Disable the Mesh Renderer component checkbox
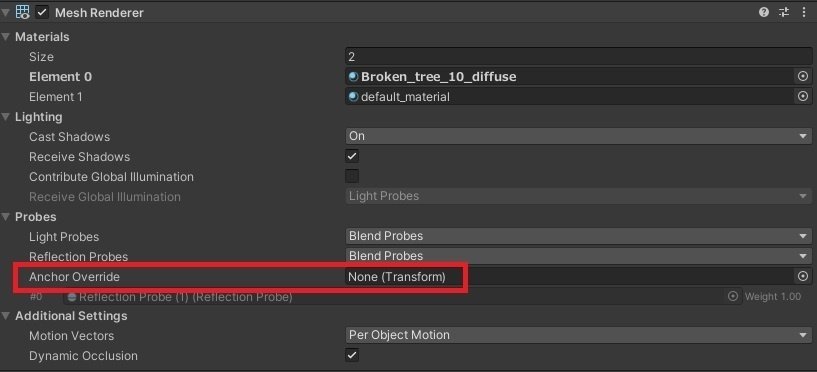The width and height of the screenshot is (817, 372). pos(42,12)
